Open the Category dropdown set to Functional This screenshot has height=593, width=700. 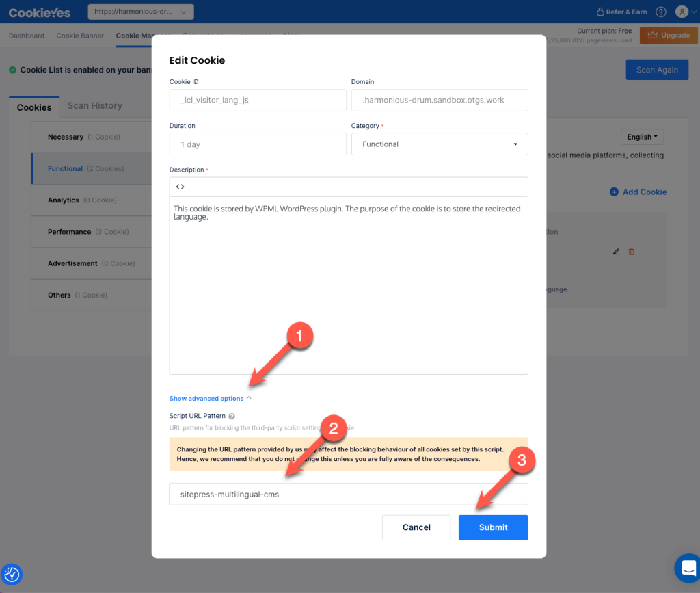440,144
